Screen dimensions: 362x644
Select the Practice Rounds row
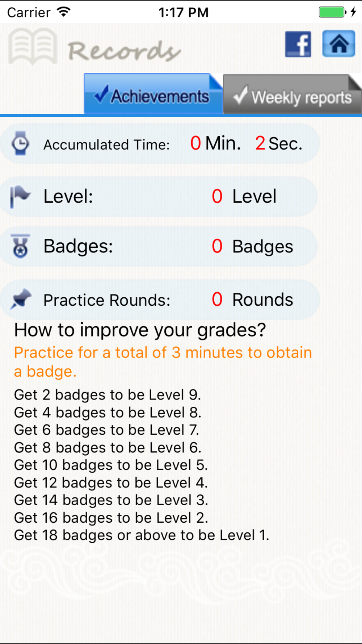click(x=160, y=300)
